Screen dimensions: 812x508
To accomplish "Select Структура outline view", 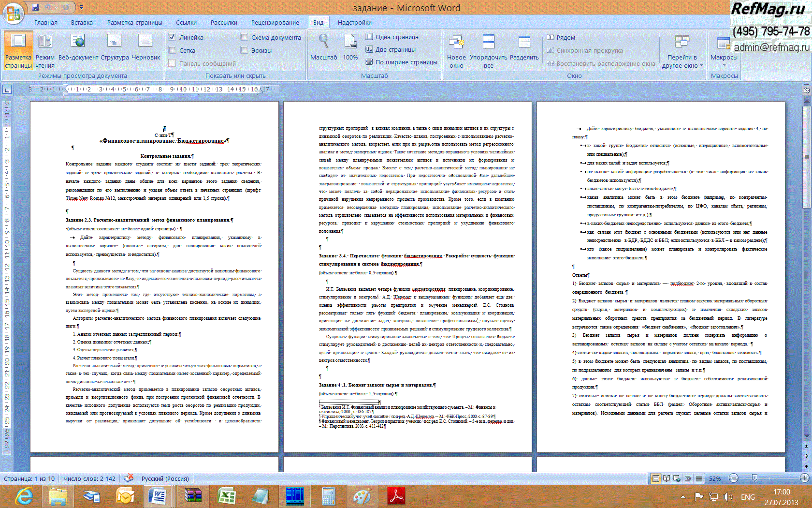I will 115,49.
